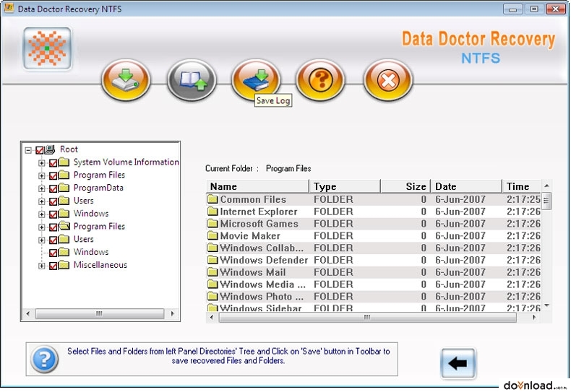
Task: Click file list horizontal scrollbar thumb
Action: click(x=367, y=317)
